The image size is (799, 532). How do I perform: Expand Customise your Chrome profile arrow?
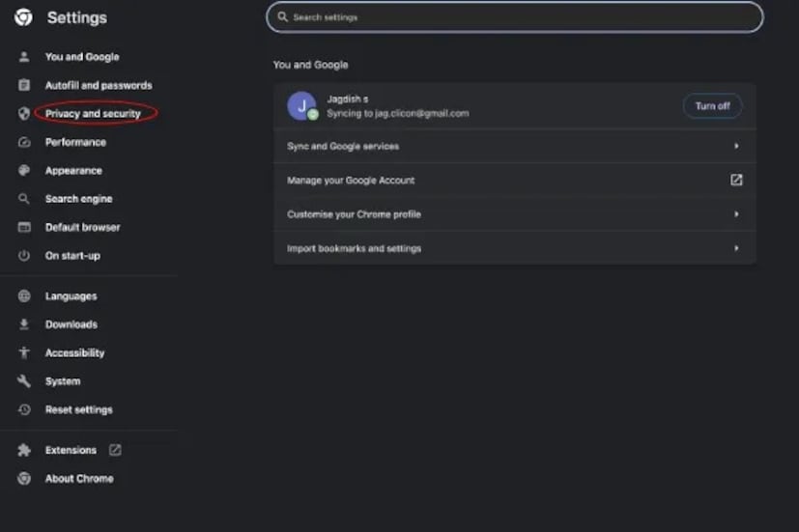(736, 214)
